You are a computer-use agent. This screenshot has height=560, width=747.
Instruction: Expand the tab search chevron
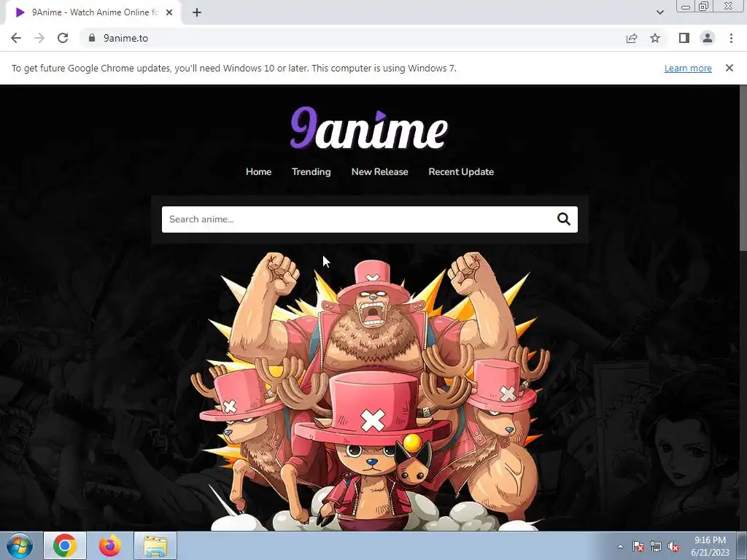pos(659,12)
